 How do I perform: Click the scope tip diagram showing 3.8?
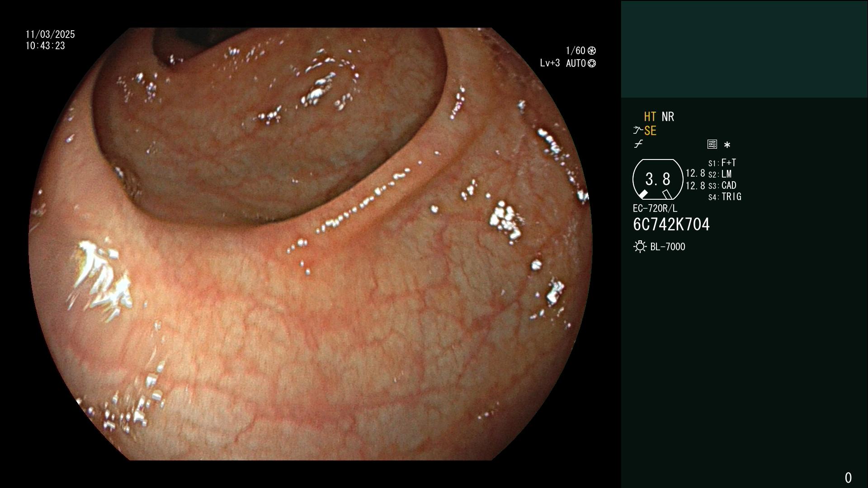(657, 179)
